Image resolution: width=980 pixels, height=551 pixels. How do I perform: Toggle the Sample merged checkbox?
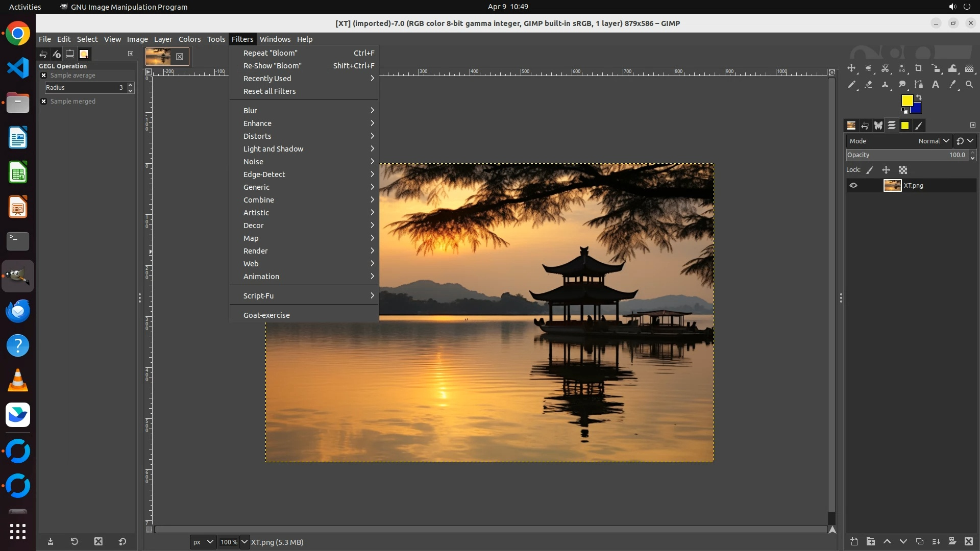click(44, 102)
